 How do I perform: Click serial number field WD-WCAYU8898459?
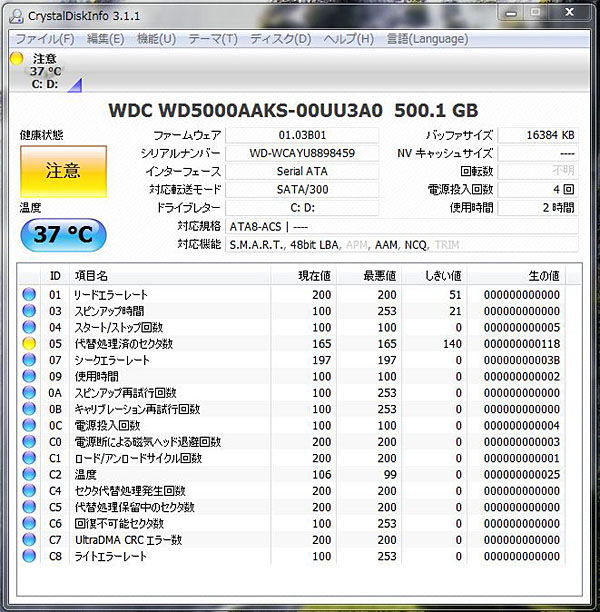point(302,153)
